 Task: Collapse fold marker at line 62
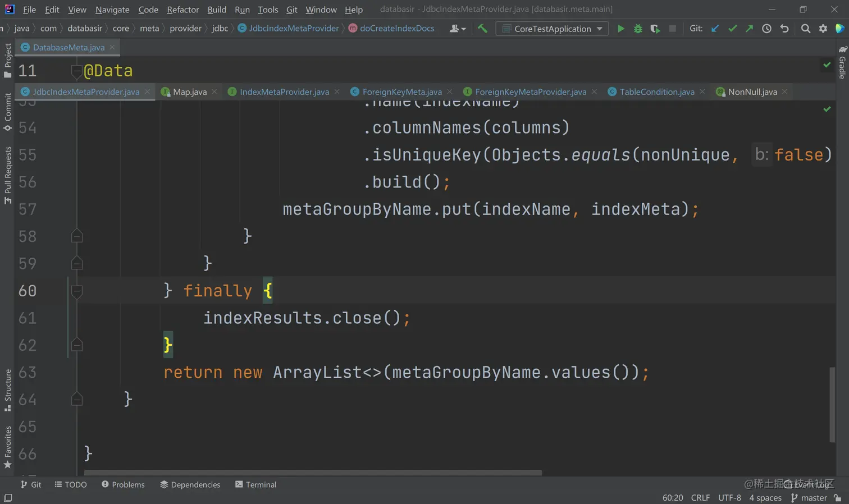(x=77, y=345)
